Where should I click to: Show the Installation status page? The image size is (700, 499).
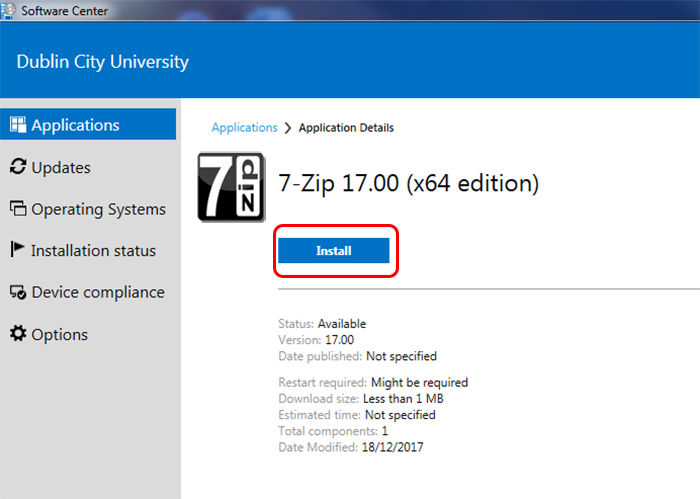pos(88,250)
